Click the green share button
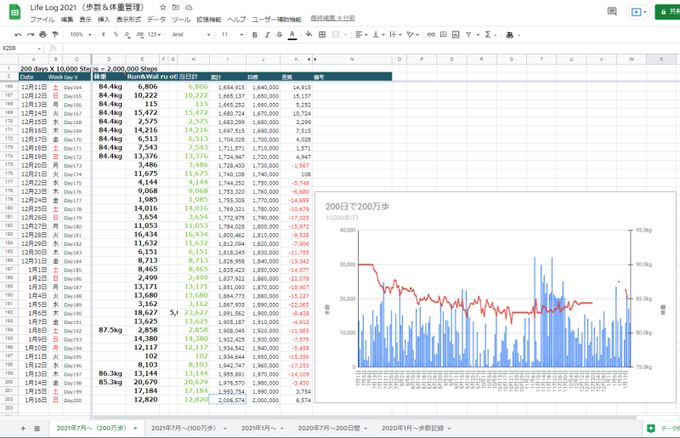 pyautogui.click(x=668, y=12)
